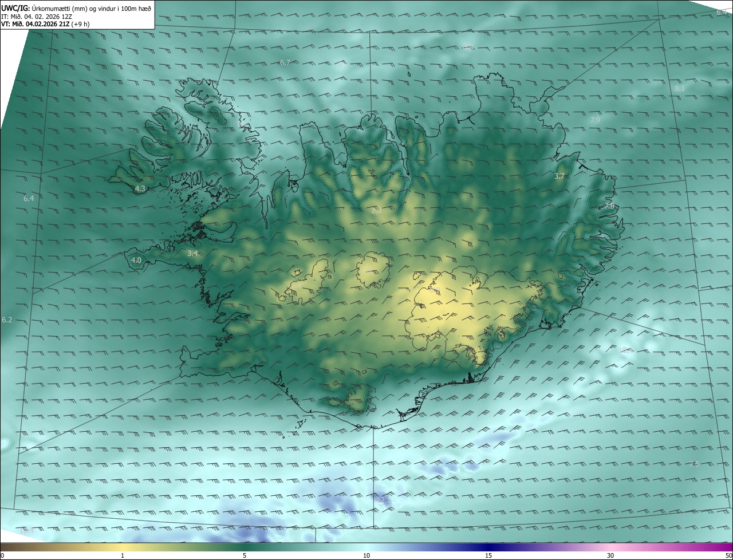Viewport: 733px width, 560px height.
Task: Click the colorbar tick label 10
Action: tap(366, 555)
